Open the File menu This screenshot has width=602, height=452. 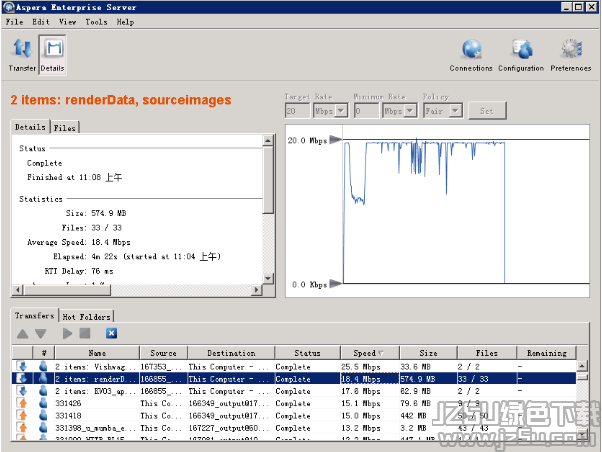14,22
